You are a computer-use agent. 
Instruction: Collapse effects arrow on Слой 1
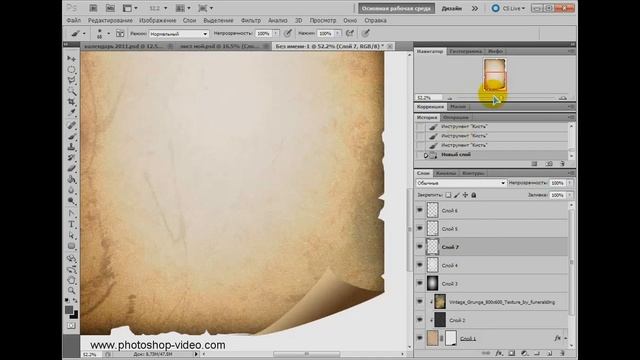point(566,338)
